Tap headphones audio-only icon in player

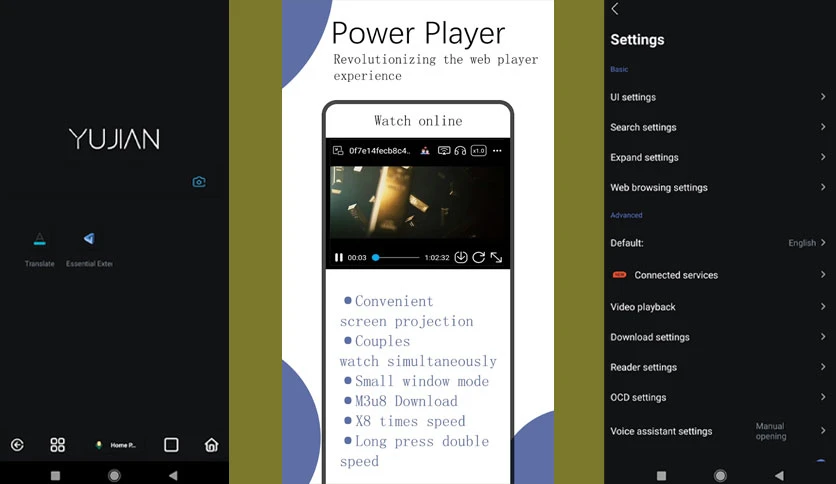[460, 151]
